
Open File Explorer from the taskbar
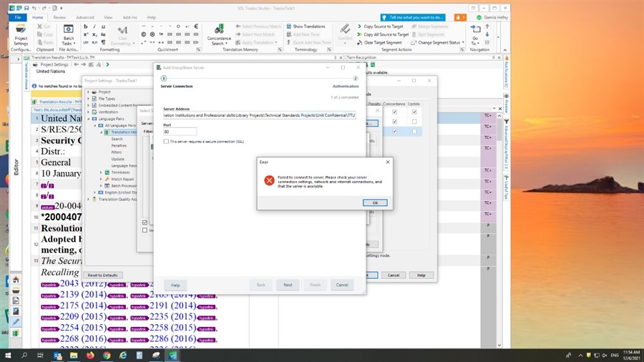(x=74, y=356)
